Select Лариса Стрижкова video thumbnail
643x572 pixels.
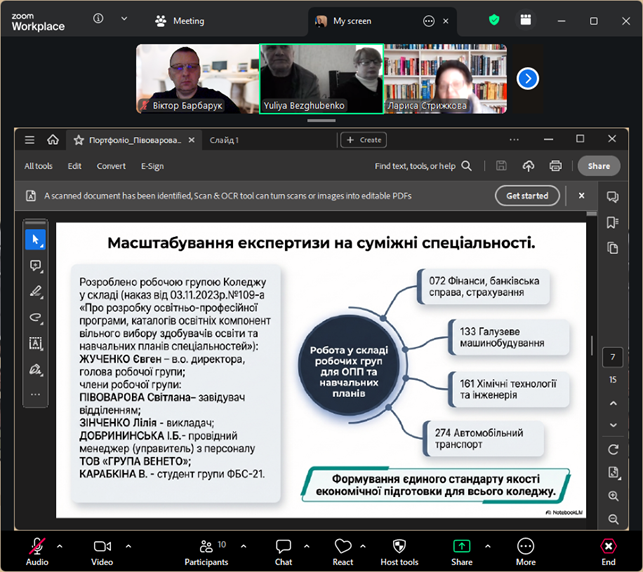[x=445, y=79]
